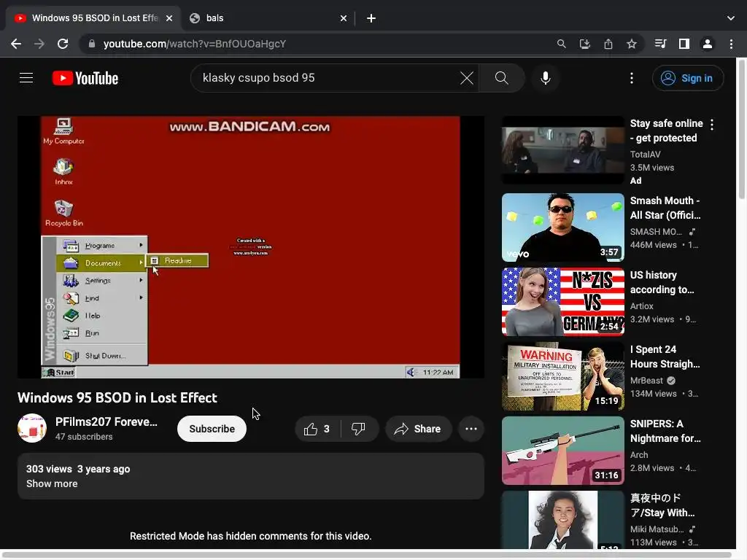The image size is (747, 560).
Task: Expand description with Show more
Action: (x=52, y=484)
